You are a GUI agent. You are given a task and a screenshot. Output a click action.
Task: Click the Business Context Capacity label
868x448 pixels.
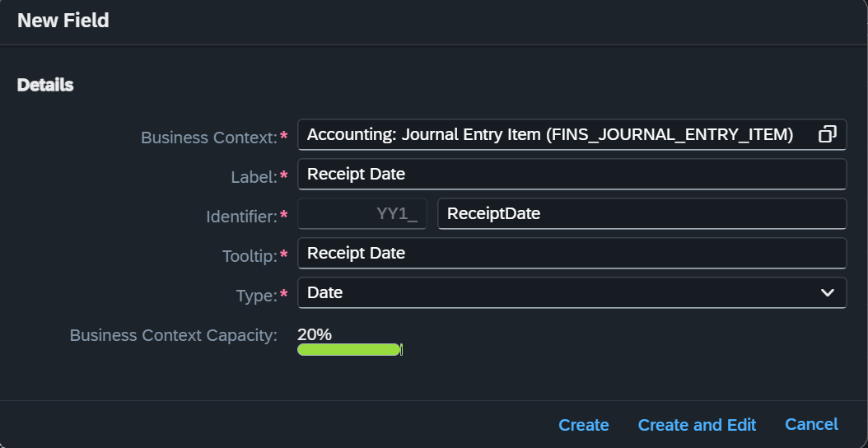point(173,335)
